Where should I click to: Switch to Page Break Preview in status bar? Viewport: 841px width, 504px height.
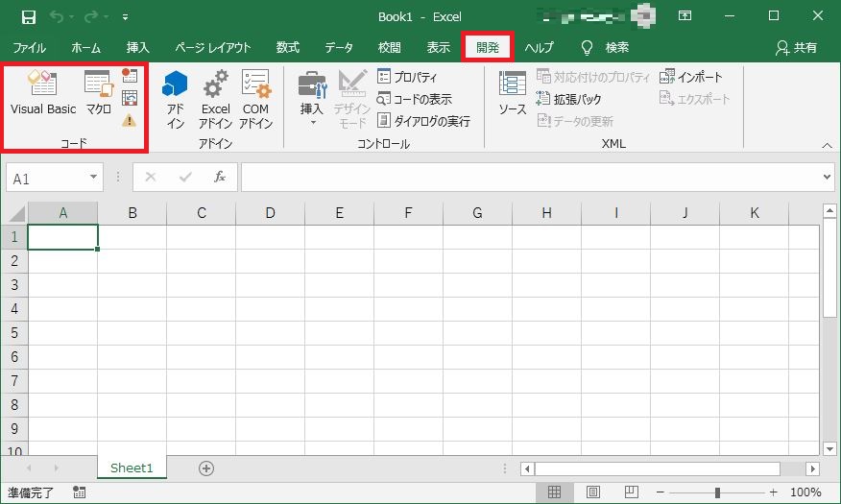pyautogui.click(x=632, y=492)
